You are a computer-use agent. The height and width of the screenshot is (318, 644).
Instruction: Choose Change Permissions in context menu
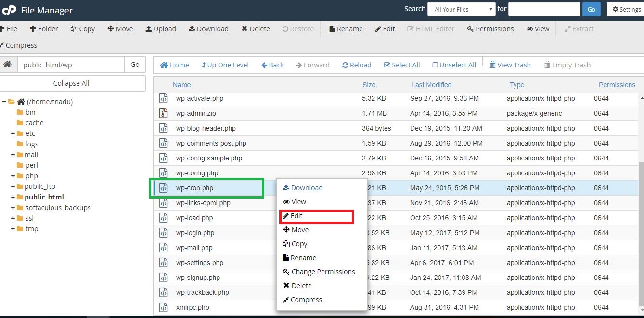click(x=319, y=272)
